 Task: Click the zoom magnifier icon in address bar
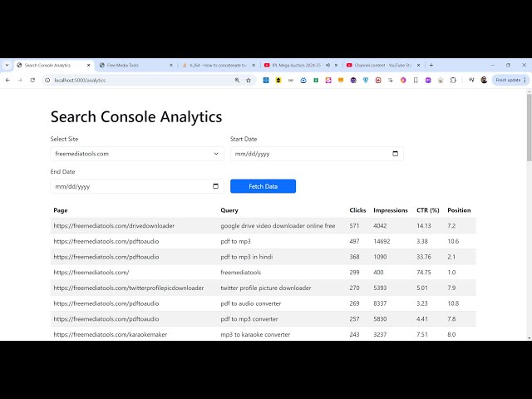click(x=237, y=80)
